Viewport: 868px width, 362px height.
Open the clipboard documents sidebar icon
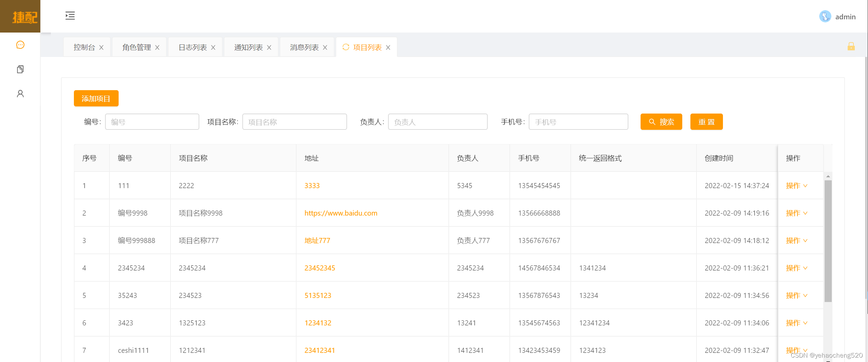click(20, 69)
